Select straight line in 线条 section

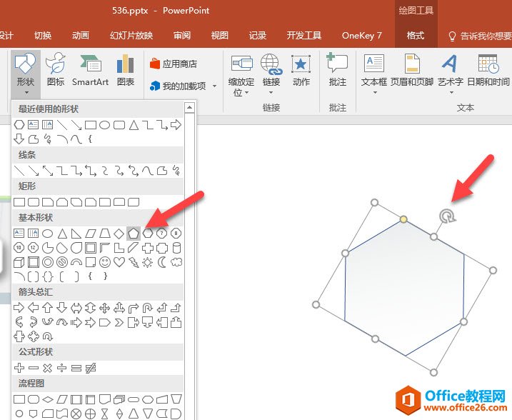pos(19,171)
